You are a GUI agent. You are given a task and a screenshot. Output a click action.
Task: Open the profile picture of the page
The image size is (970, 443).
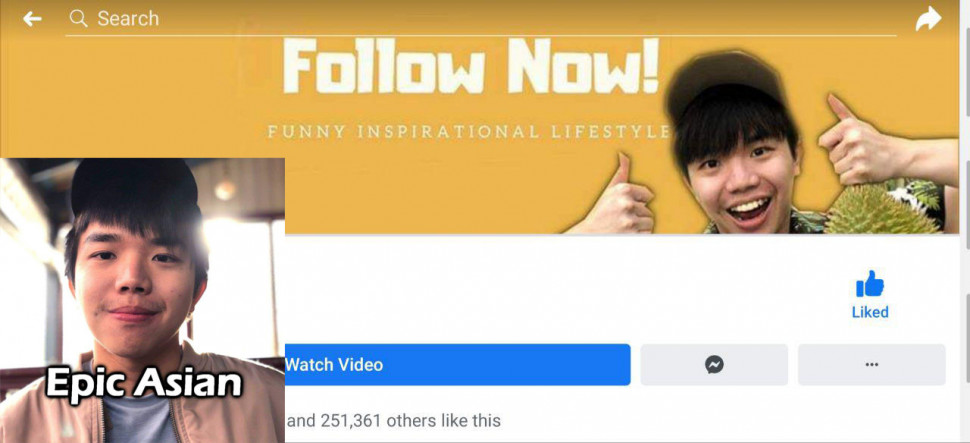pyautogui.click(x=142, y=300)
